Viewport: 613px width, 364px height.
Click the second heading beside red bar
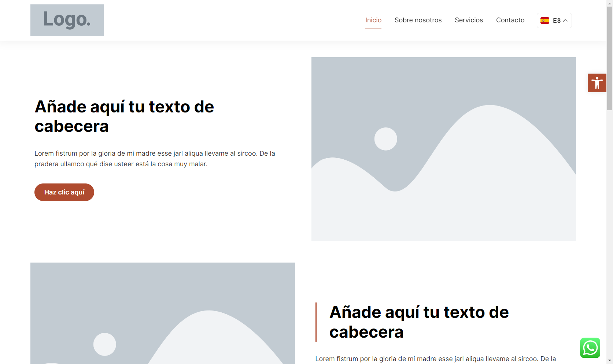419,322
